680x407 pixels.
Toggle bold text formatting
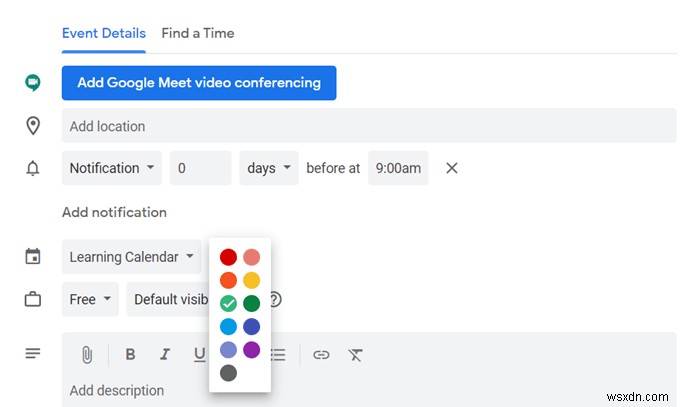tap(130, 354)
